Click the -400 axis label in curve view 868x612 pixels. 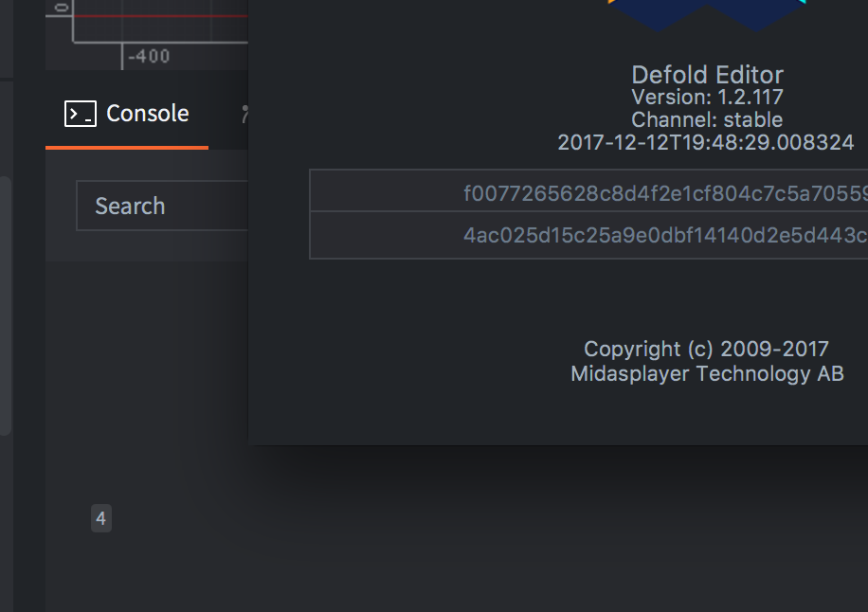(149, 56)
